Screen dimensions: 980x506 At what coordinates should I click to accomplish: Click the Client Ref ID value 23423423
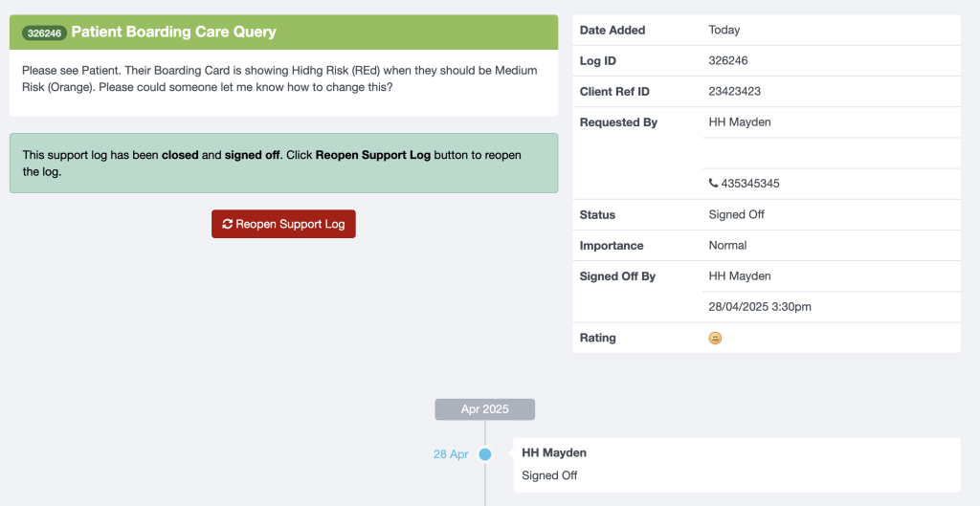pos(734,92)
